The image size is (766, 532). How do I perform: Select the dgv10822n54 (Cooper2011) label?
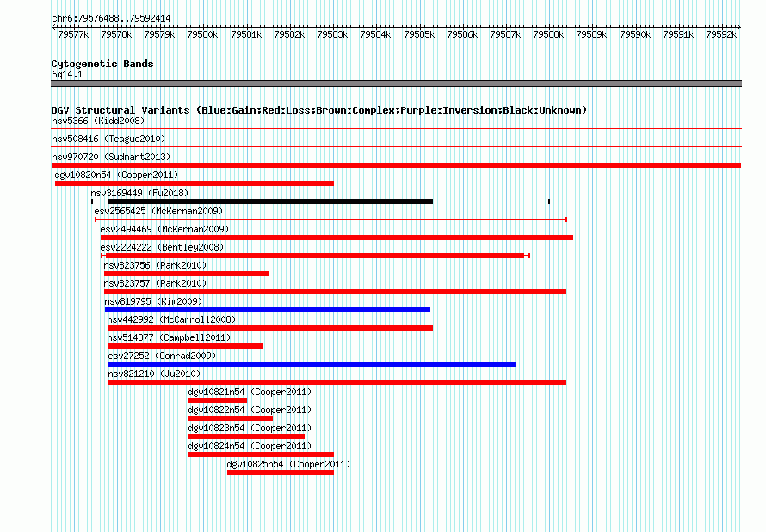tap(250, 410)
